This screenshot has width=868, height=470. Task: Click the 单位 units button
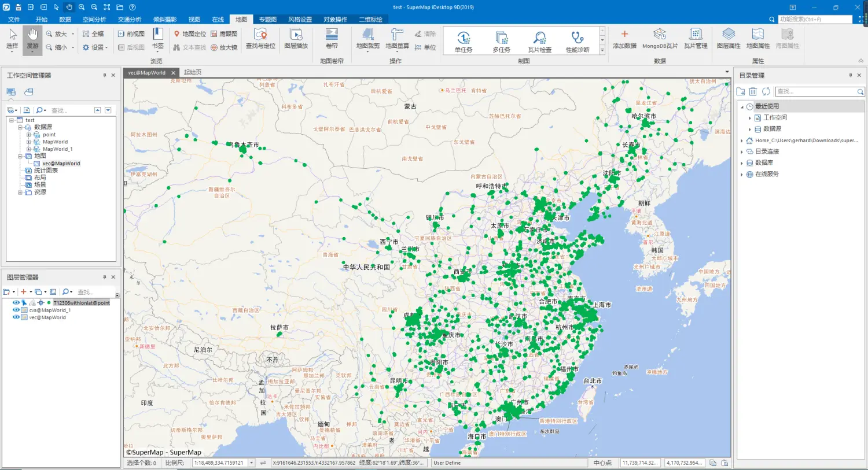tap(425, 47)
